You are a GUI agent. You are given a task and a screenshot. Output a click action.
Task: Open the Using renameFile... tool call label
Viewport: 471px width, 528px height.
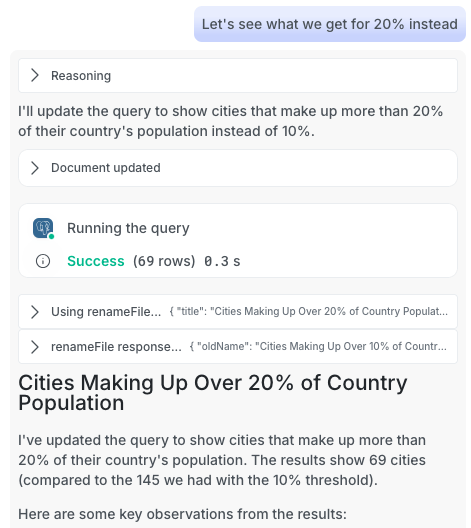(x=106, y=312)
